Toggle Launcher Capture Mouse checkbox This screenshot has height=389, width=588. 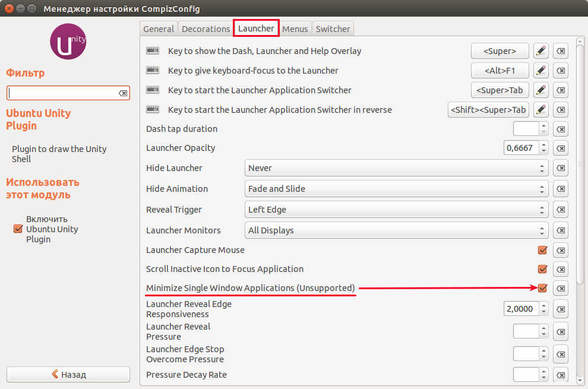click(542, 250)
